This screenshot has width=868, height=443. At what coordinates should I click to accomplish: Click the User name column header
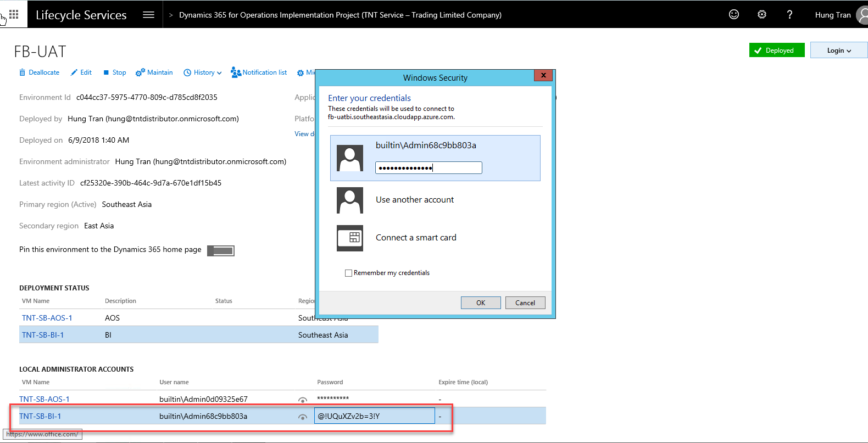pyautogui.click(x=174, y=382)
